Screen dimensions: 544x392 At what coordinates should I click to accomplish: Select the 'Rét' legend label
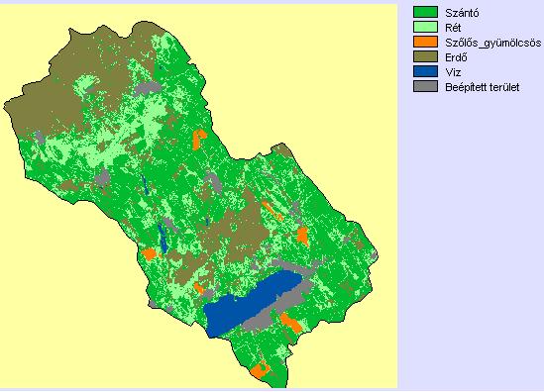(453, 28)
